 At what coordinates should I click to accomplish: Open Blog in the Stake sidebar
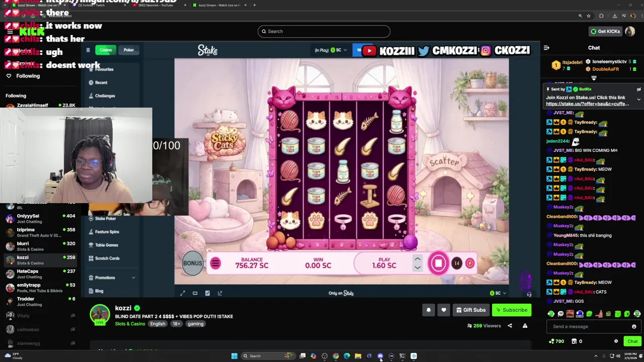click(x=99, y=291)
